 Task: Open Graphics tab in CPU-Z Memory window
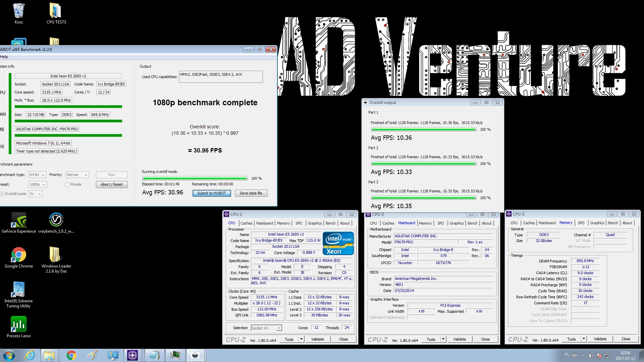597,223
